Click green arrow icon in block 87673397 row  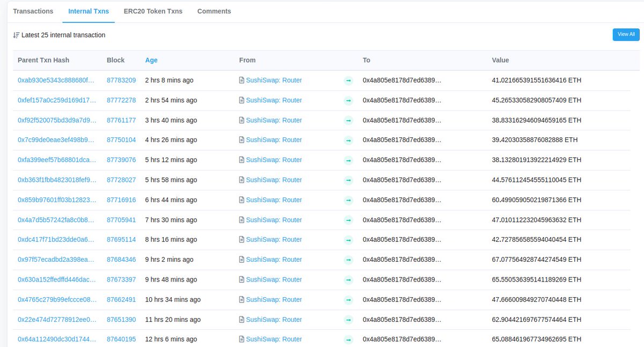(348, 279)
